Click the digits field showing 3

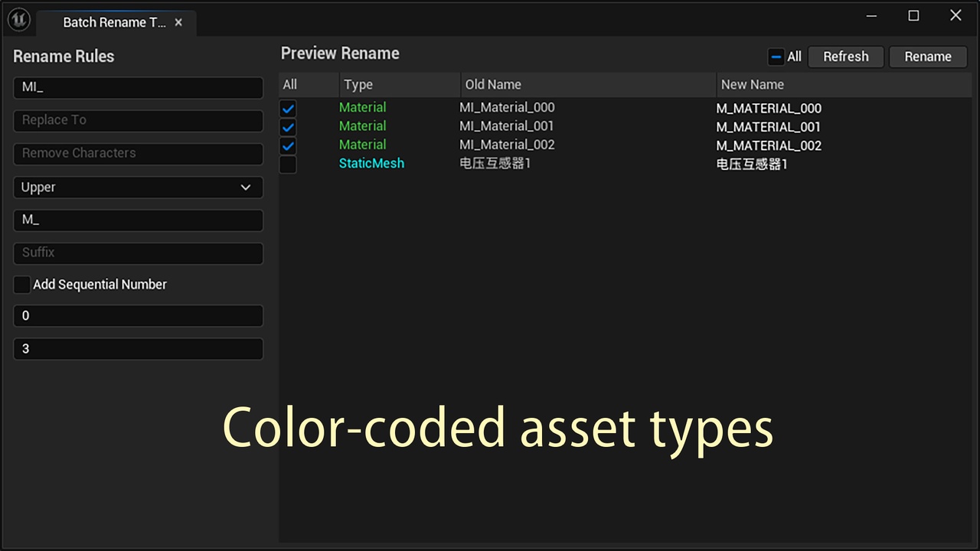pyautogui.click(x=138, y=349)
